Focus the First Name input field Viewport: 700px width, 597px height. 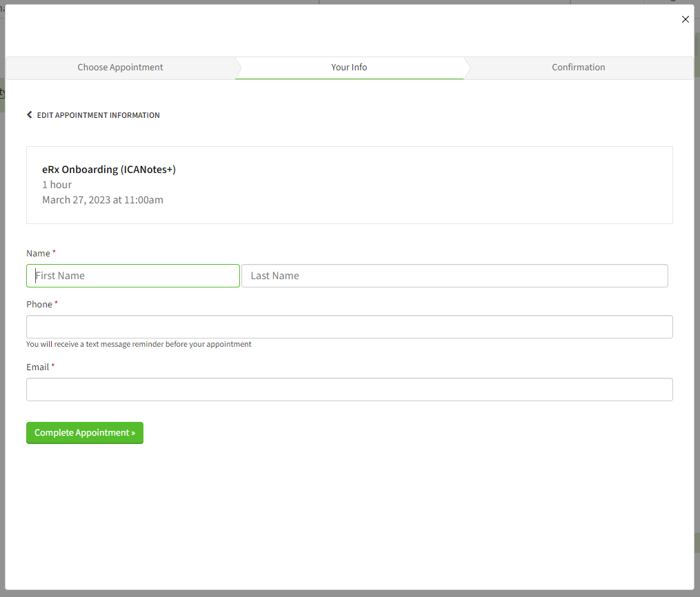[133, 276]
